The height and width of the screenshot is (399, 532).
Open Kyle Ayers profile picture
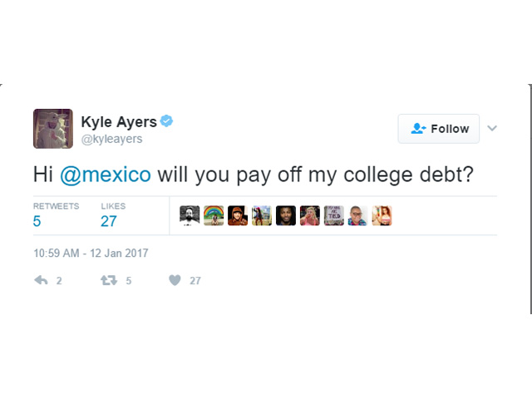(53, 129)
